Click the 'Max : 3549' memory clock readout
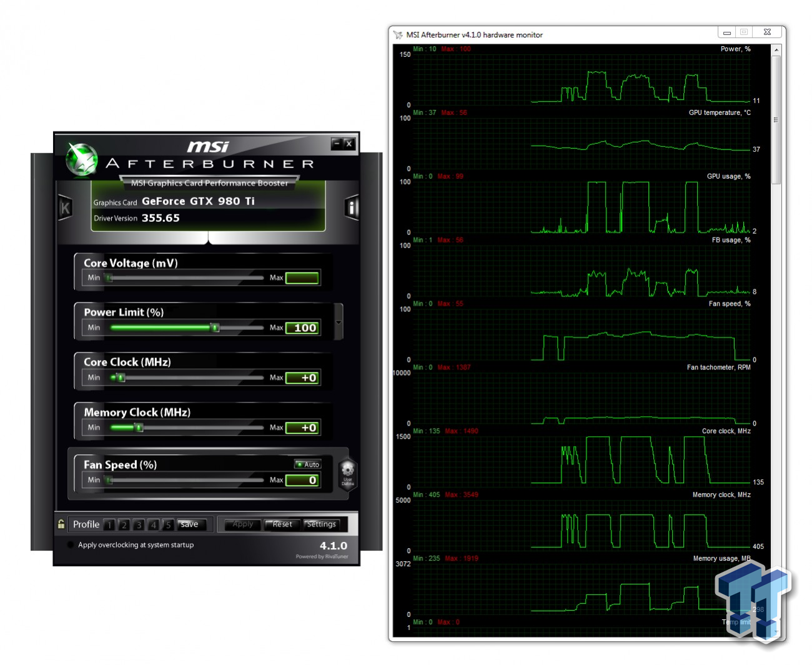Image resolution: width=812 pixels, height=665 pixels. tap(462, 495)
